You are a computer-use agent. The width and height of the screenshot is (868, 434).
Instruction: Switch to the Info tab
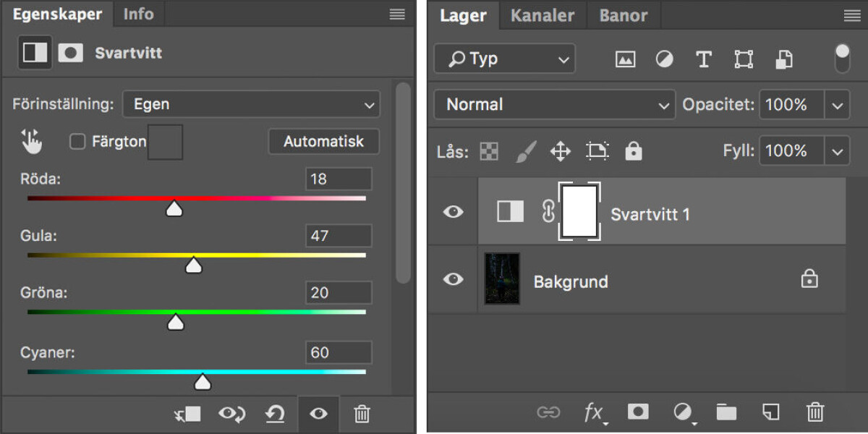138,14
